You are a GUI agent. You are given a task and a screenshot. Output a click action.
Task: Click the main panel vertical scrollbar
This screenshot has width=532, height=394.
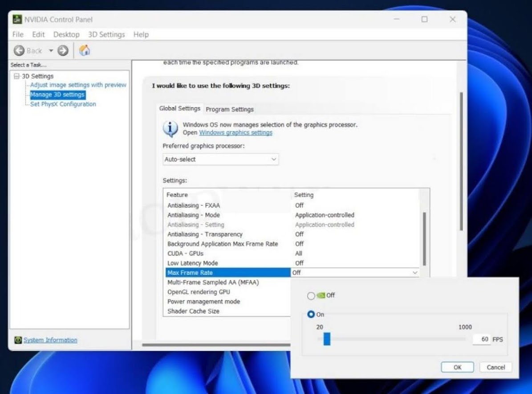(461, 161)
